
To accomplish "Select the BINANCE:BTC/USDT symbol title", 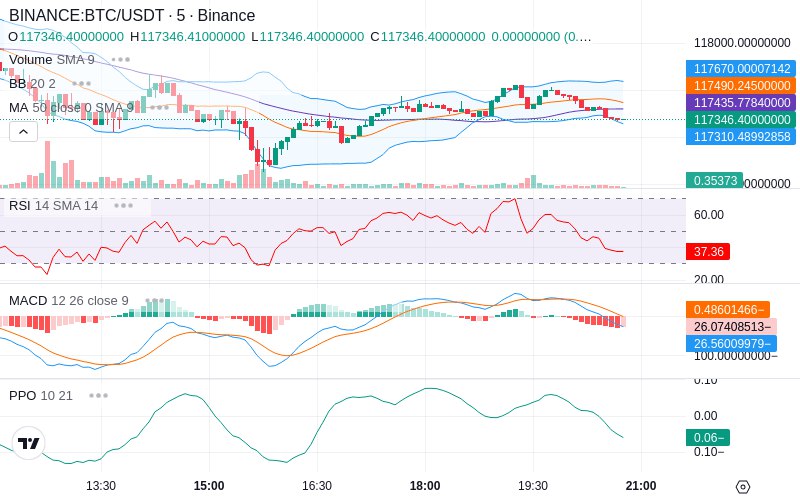I will (x=132, y=15).
